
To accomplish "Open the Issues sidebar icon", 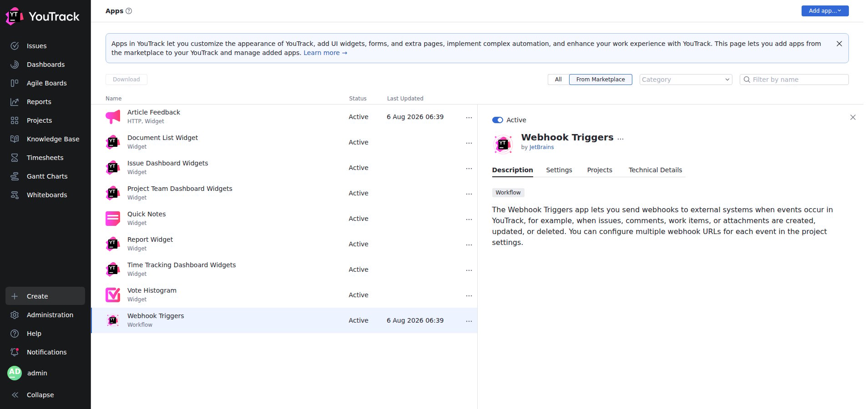I will click(x=15, y=46).
